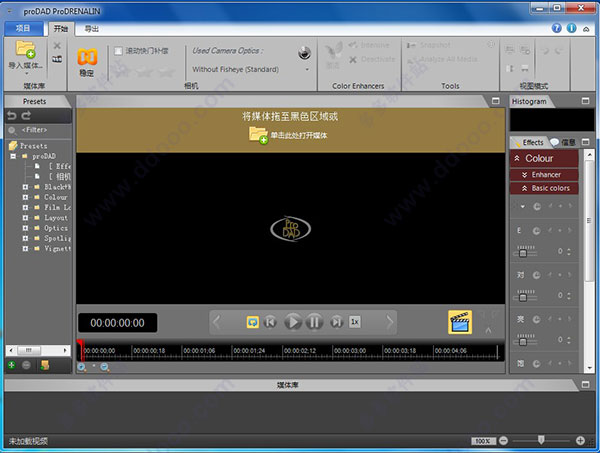The width and height of the screenshot is (600, 453).
Task: Expand the Layout folder in presets tree
Action: pyautogui.click(x=25, y=218)
